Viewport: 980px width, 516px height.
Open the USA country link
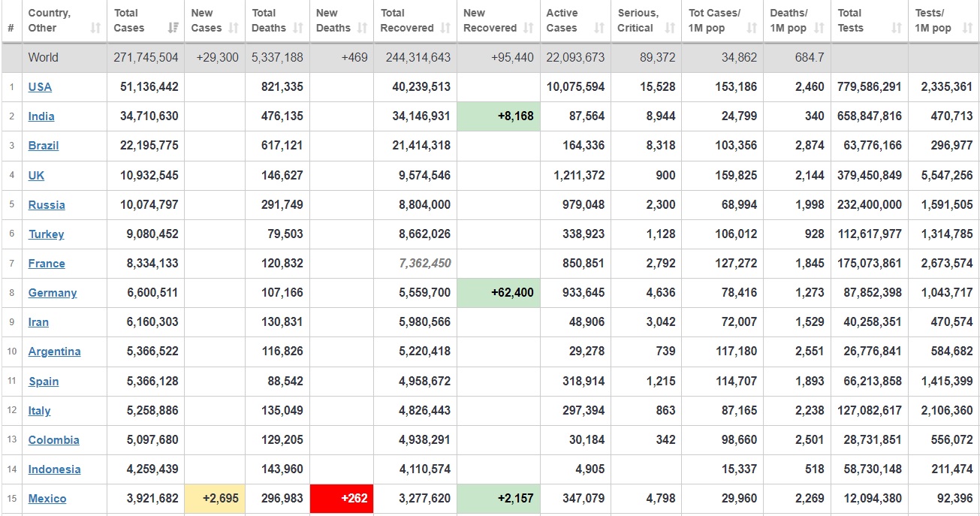(x=40, y=87)
